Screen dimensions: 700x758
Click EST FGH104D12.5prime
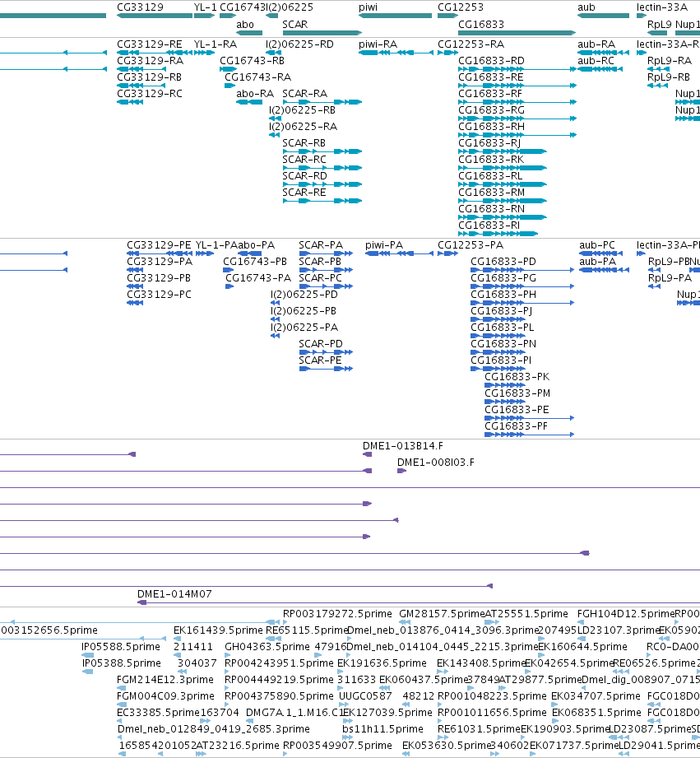tap(581, 622)
